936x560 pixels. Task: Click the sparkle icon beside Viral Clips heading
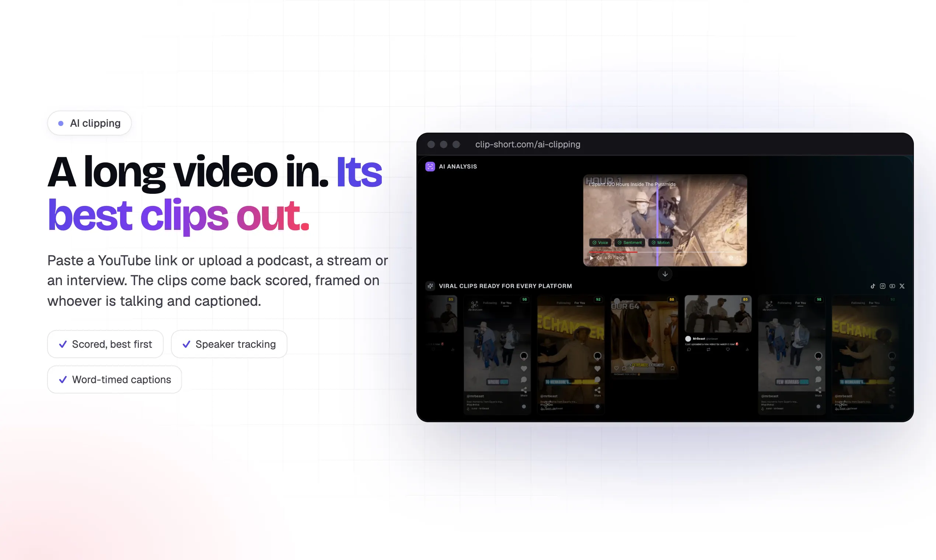(430, 286)
